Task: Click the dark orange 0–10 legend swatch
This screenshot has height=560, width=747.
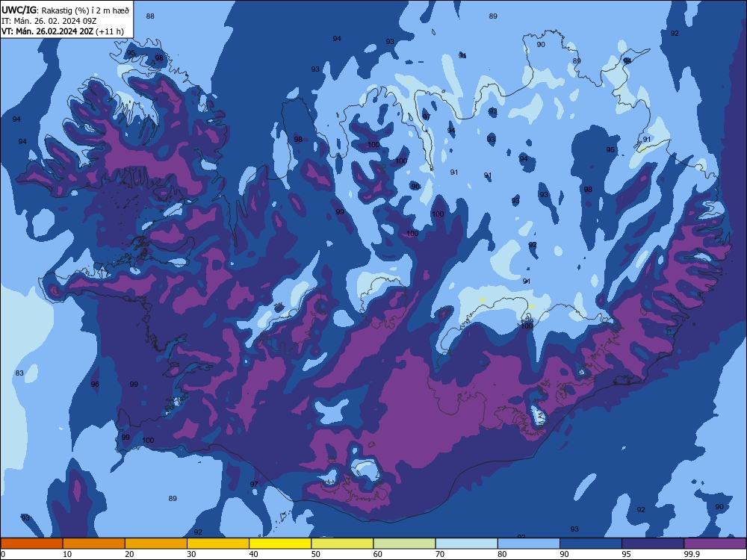Action: [31, 544]
